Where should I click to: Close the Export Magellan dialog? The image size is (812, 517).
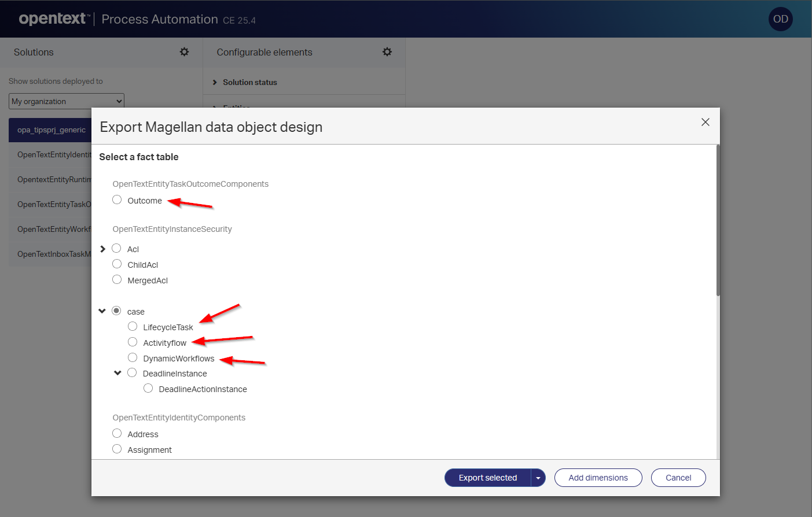click(x=705, y=122)
